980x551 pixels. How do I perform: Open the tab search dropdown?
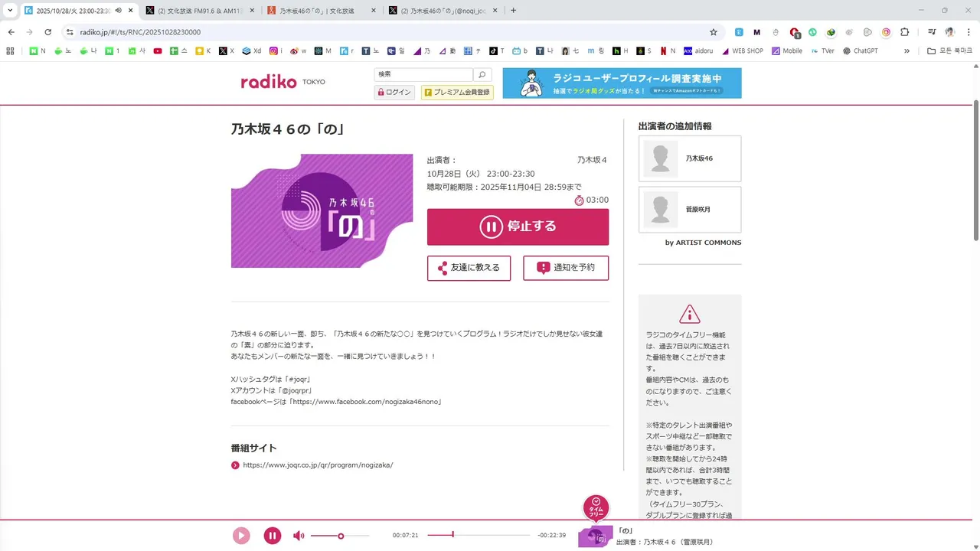tap(10, 11)
